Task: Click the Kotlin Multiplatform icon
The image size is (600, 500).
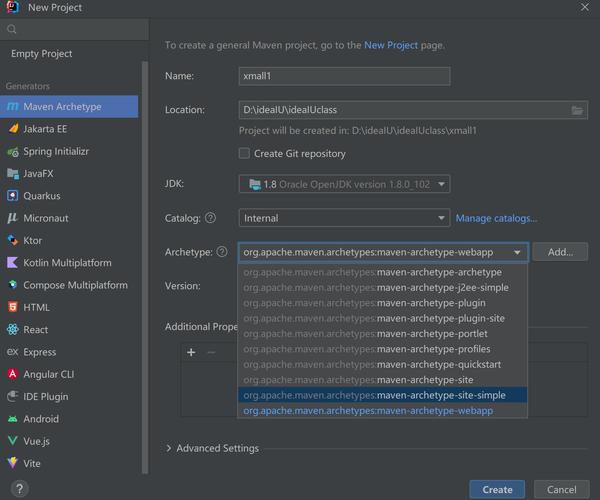Action: [13, 262]
